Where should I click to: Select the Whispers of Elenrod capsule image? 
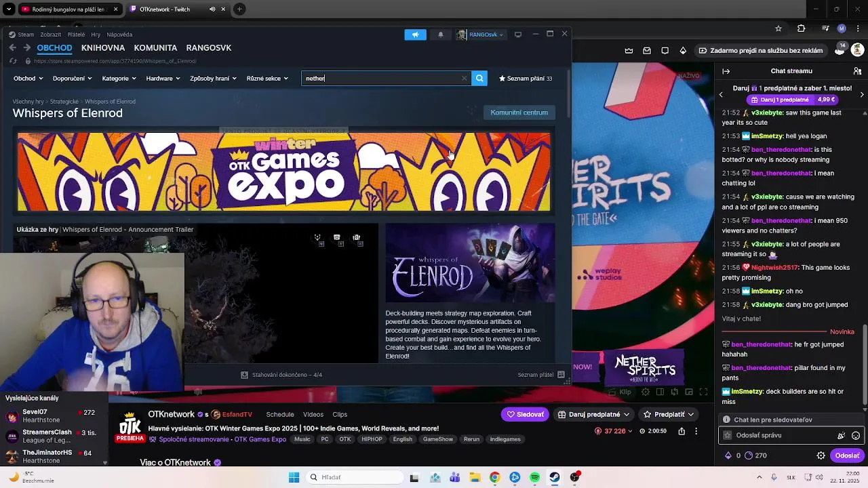point(470,263)
